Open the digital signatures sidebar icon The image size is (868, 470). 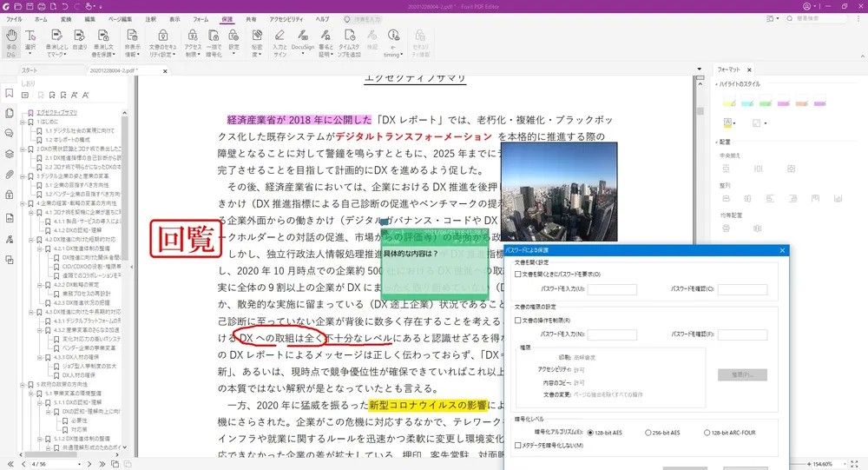pos(10,240)
